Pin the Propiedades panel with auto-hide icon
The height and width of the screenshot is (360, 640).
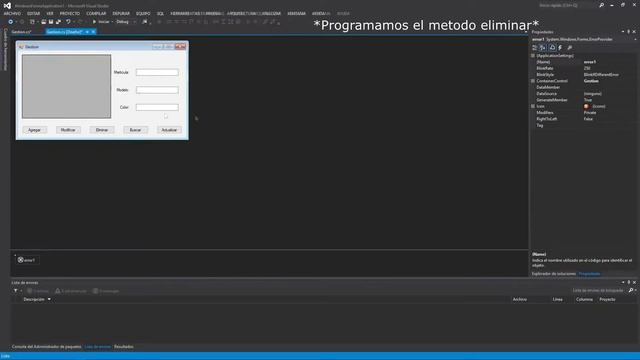(x=629, y=32)
